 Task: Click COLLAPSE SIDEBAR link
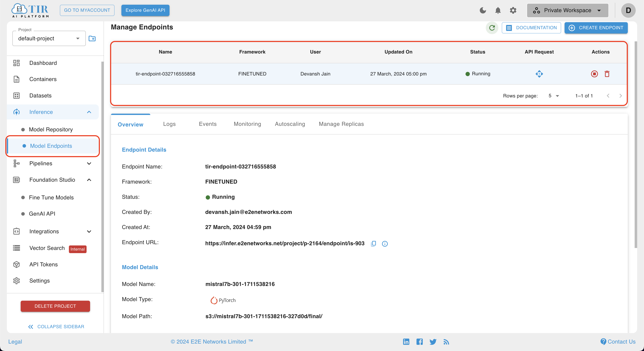[56, 326]
